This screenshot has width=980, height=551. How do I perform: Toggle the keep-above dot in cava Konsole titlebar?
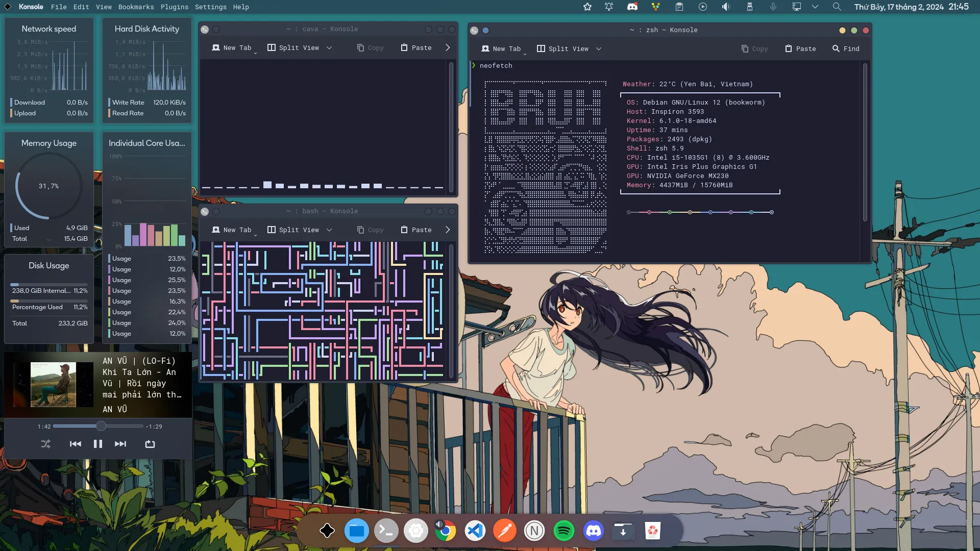pos(216,29)
